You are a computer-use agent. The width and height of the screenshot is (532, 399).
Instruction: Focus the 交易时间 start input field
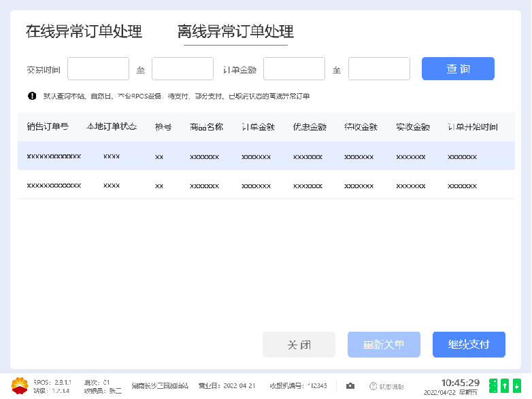coord(98,69)
